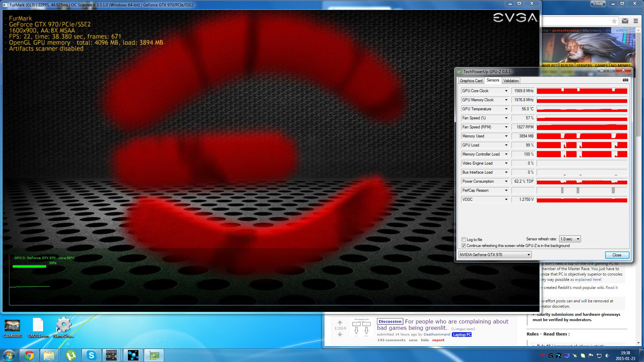The image size is (644, 362).
Task: Open uTorrent from the taskbar
Action: [x=70, y=355]
